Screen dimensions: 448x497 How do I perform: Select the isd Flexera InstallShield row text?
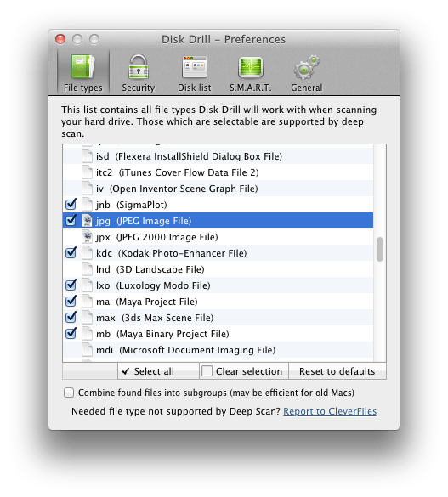189,156
